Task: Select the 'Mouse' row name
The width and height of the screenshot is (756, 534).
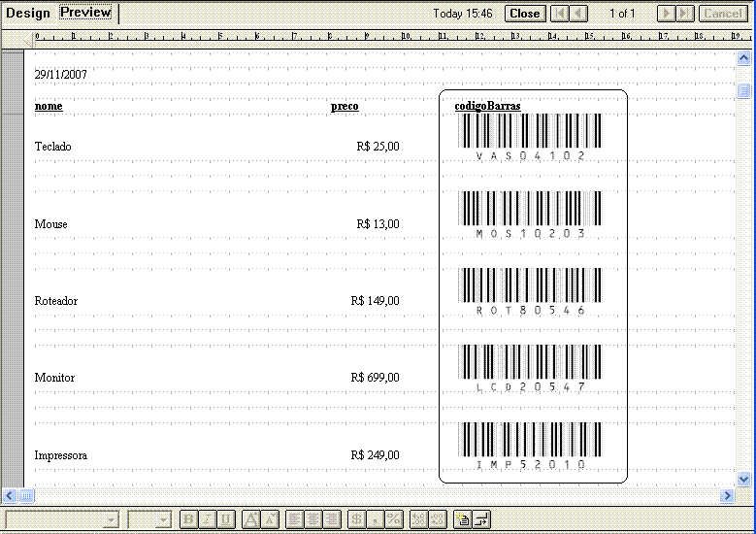Action: (51, 224)
